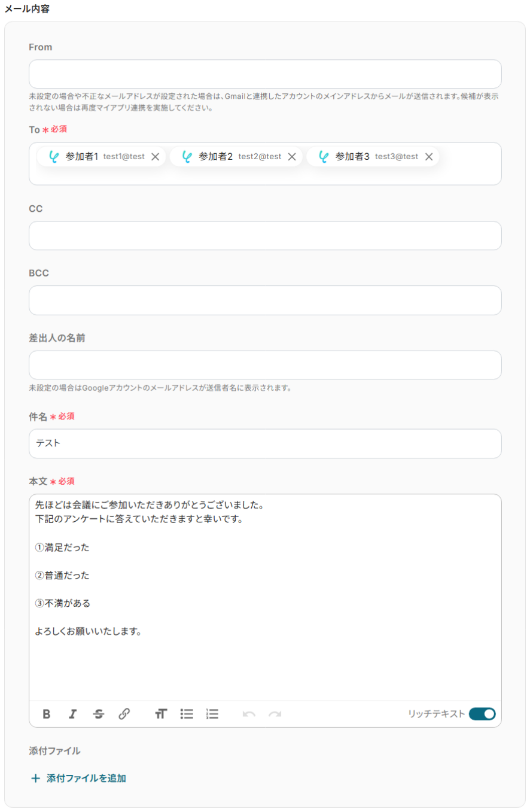Viewport: 530px width, 812px height.
Task: Apply strikethrough formatting in body editor
Action: pos(99,714)
